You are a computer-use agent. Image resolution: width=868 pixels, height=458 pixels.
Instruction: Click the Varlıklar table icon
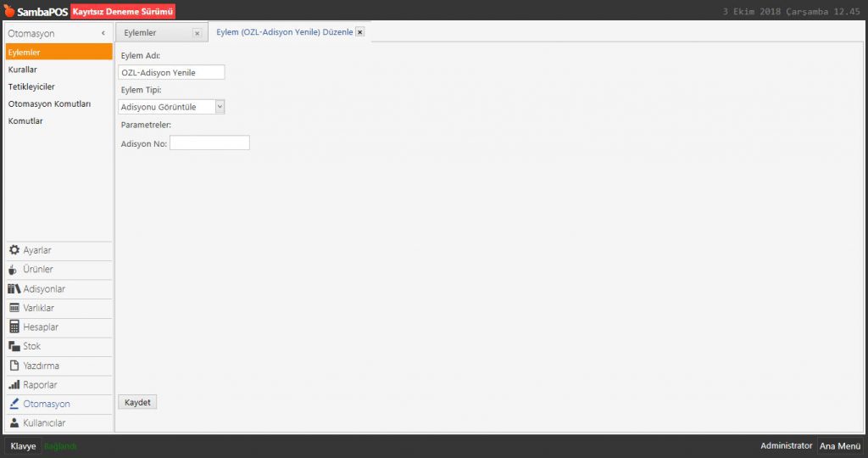pyautogui.click(x=14, y=308)
